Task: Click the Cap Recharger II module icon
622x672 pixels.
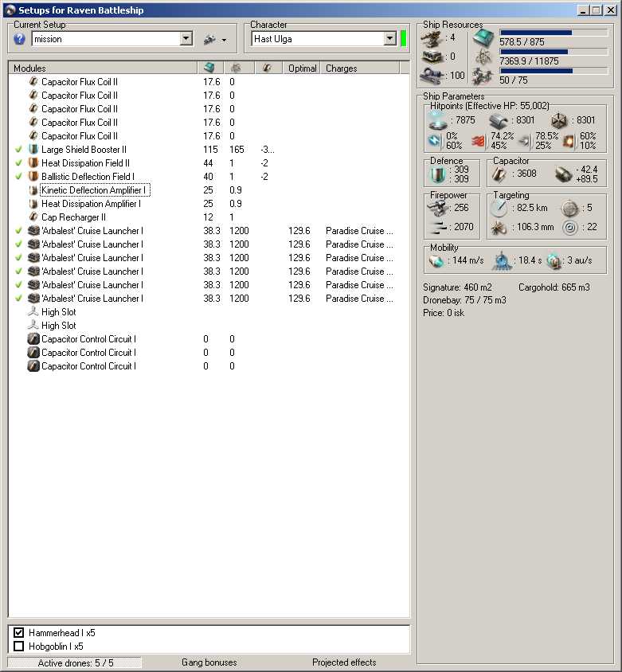Action: coord(33,217)
